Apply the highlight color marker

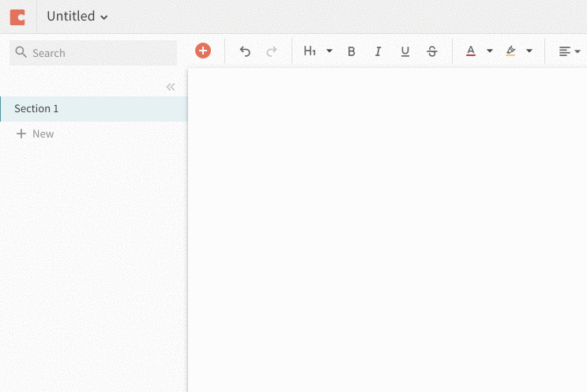pyautogui.click(x=510, y=51)
